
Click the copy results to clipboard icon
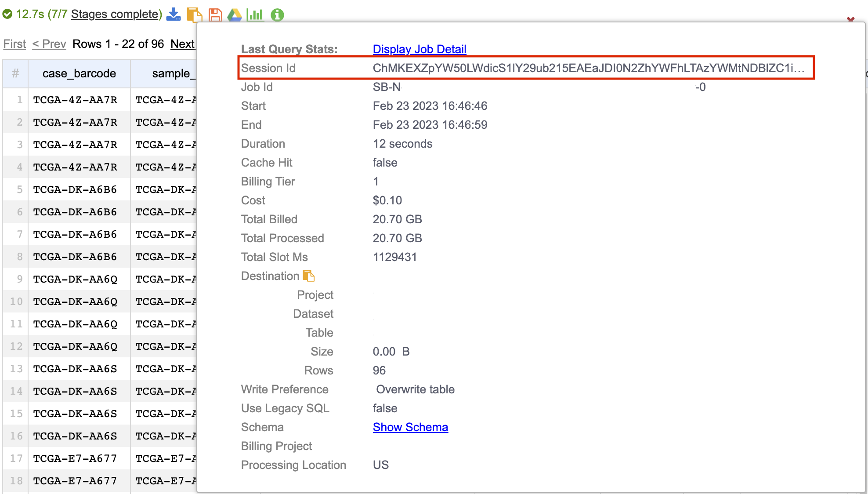(194, 15)
